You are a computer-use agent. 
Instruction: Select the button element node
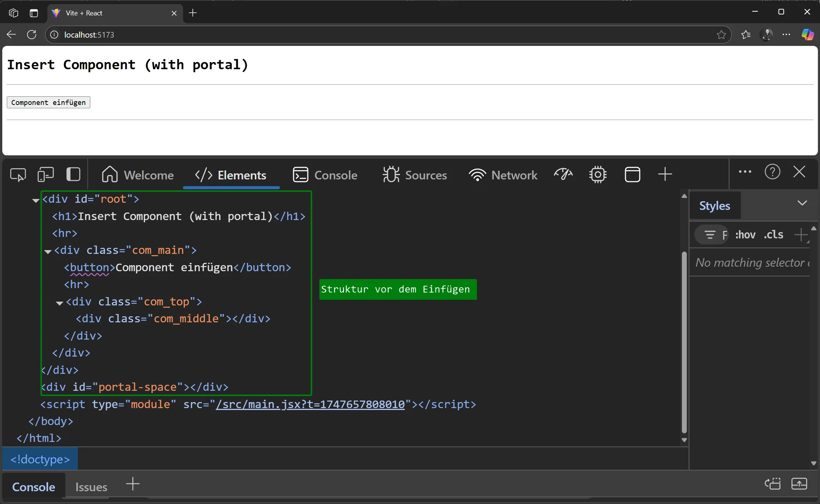[x=177, y=267]
